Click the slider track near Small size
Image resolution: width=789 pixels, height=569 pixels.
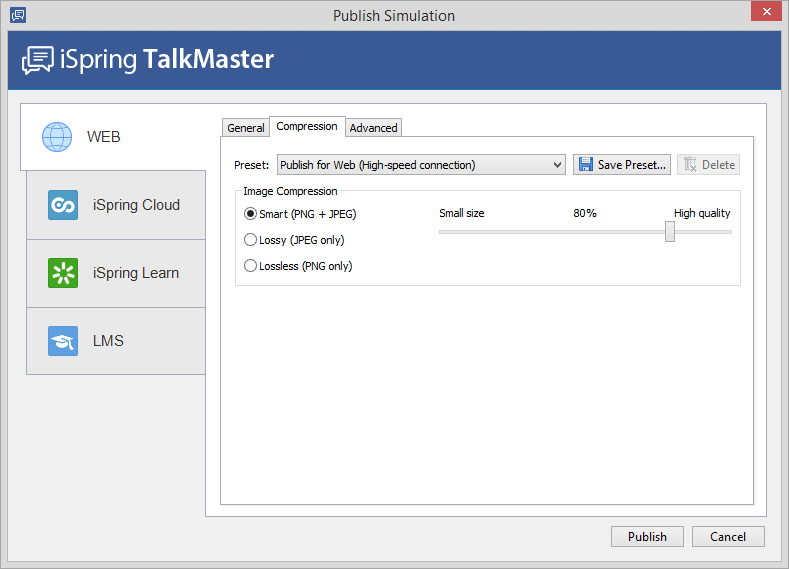coord(460,232)
